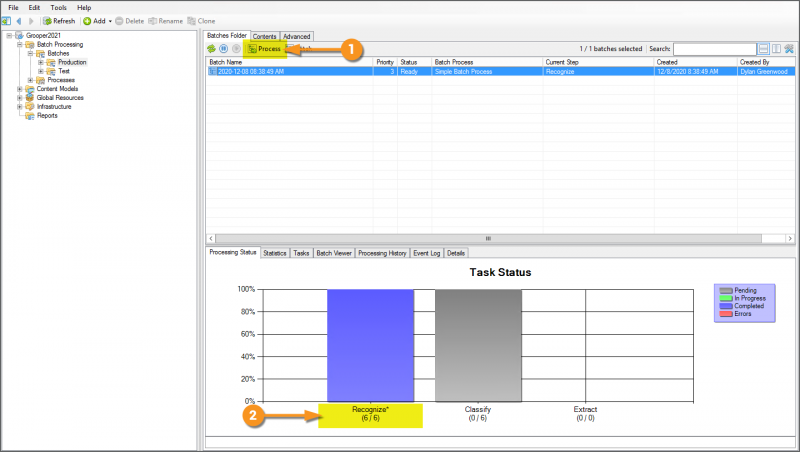Click scrollbar left arrow in batch grid
The height and width of the screenshot is (452, 800).
211,238
